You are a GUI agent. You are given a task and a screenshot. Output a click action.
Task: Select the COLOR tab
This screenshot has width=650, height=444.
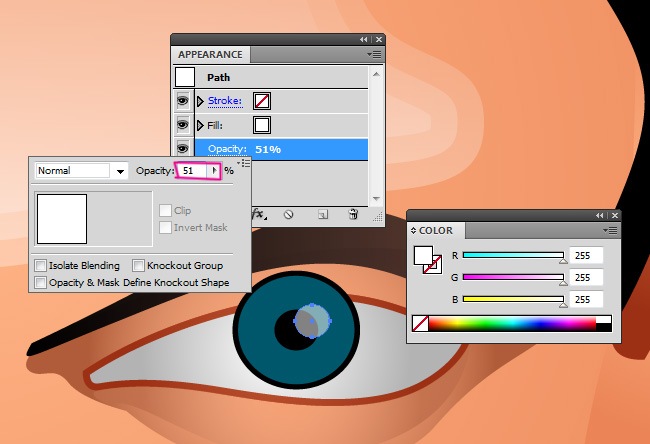tap(436, 230)
